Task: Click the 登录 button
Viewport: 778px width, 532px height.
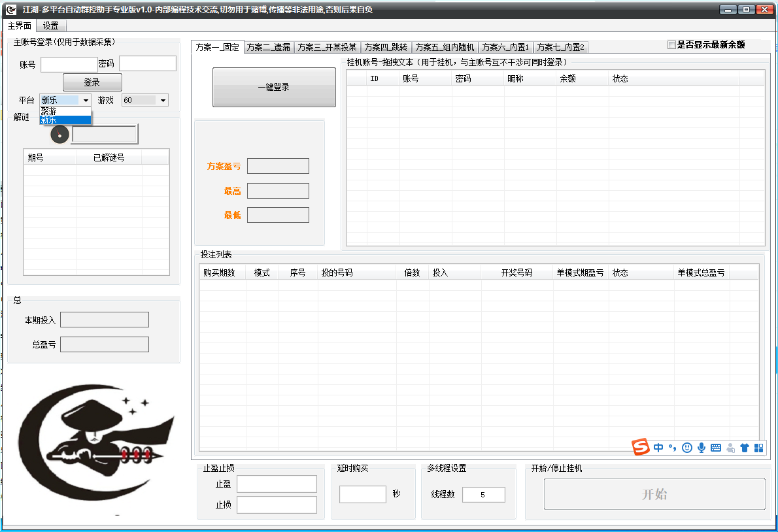Action: click(x=92, y=82)
